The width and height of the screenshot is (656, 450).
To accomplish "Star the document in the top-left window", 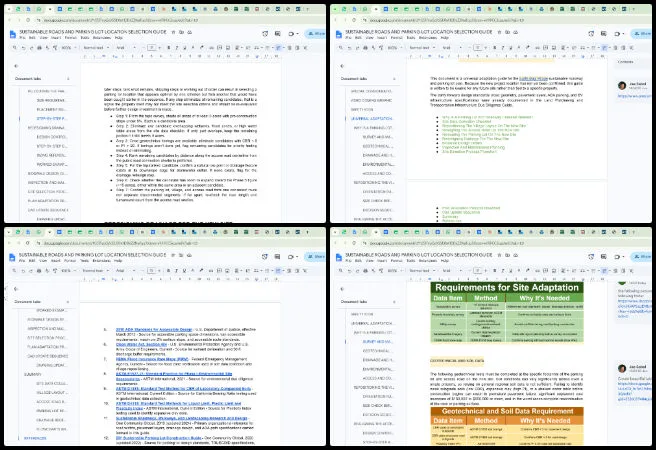I will (173, 32).
